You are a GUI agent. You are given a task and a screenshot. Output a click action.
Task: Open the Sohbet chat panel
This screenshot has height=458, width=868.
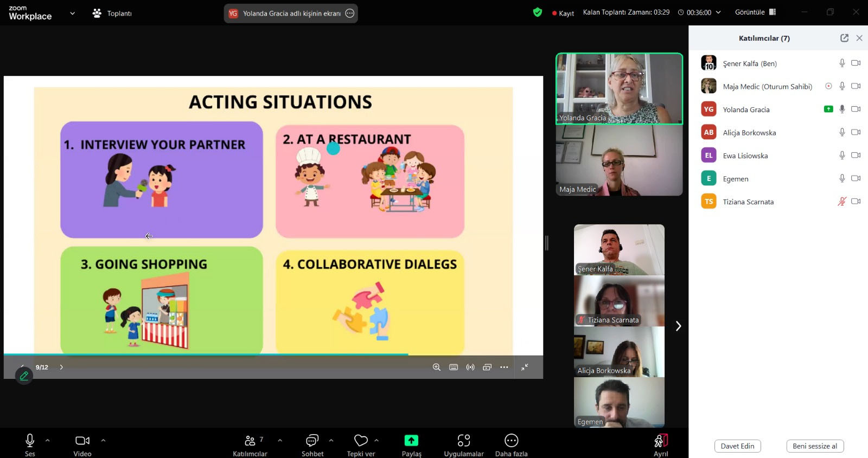click(x=312, y=441)
